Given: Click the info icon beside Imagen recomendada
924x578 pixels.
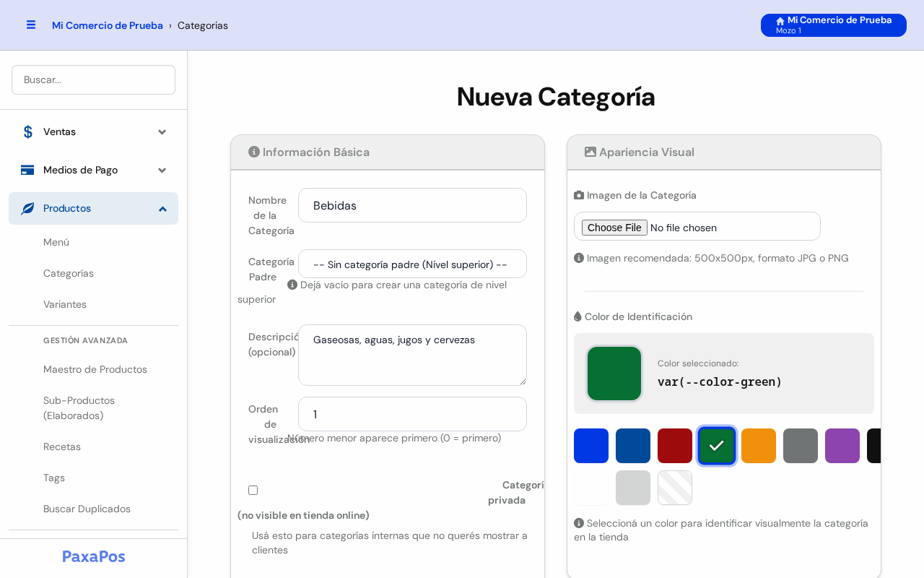Looking at the screenshot, I should (x=579, y=258).
